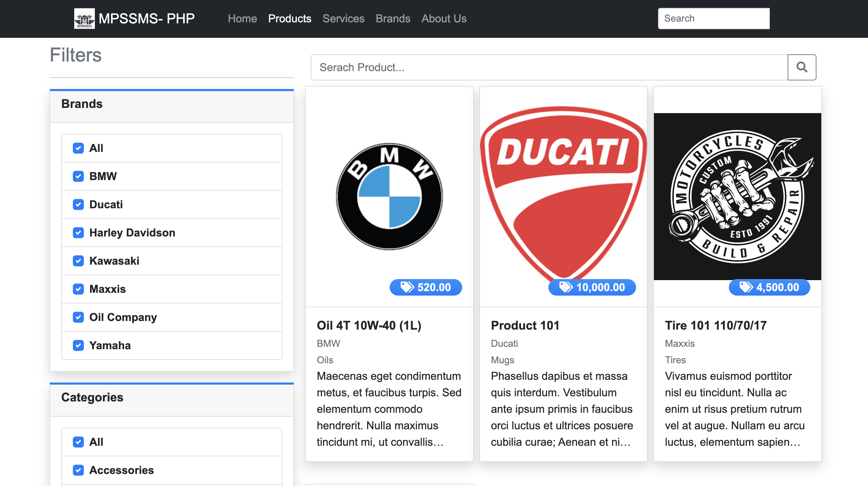Open the BMW logo product image
The width and height of the screenshot is (868, 486).
[x=389, y=197]
